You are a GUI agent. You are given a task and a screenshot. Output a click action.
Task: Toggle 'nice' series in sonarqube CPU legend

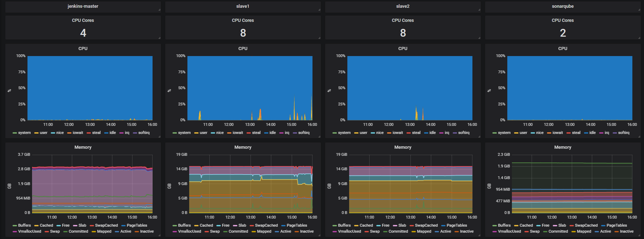[540, 133]
